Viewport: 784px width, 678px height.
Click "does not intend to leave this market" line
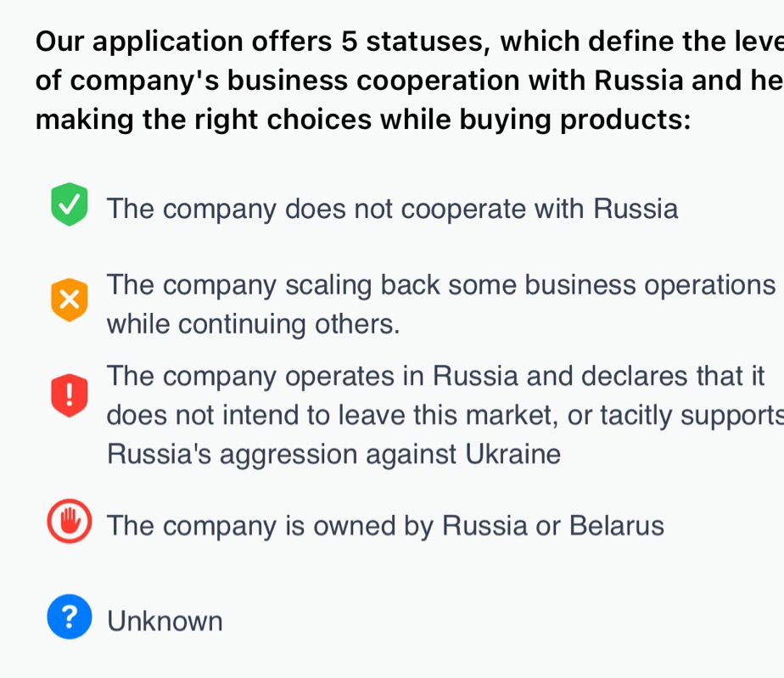[x=445, y=415]
